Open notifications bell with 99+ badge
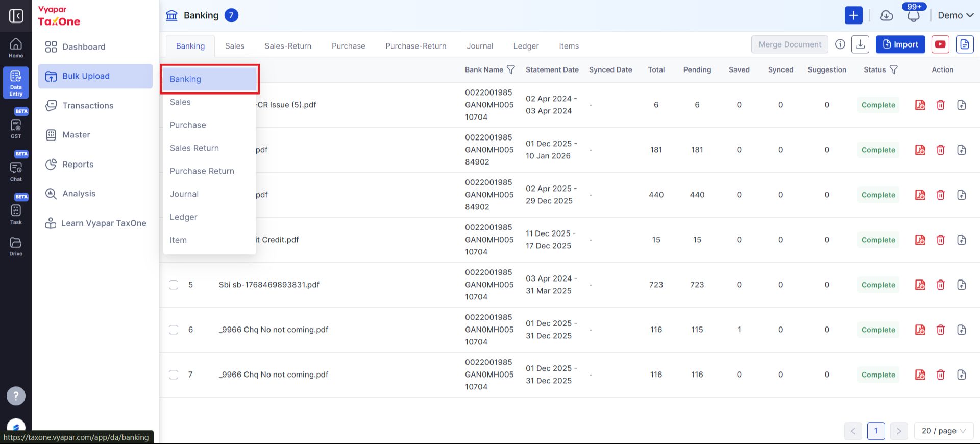Screen dimensions: 980x444 [914, 14]
